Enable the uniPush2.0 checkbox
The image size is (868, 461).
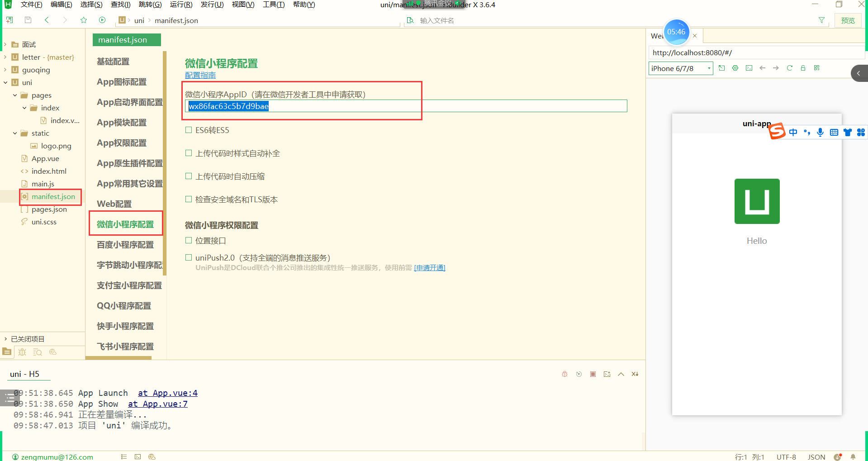(189, 257)
